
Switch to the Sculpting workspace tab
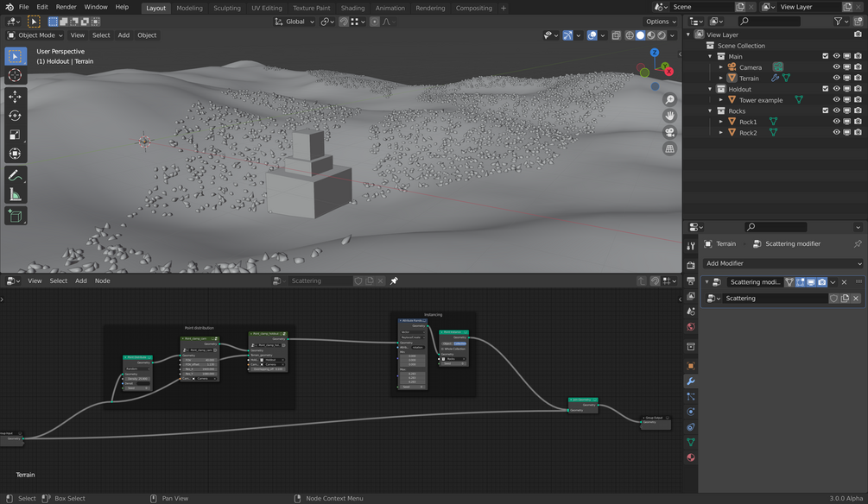tap(227, 8)
